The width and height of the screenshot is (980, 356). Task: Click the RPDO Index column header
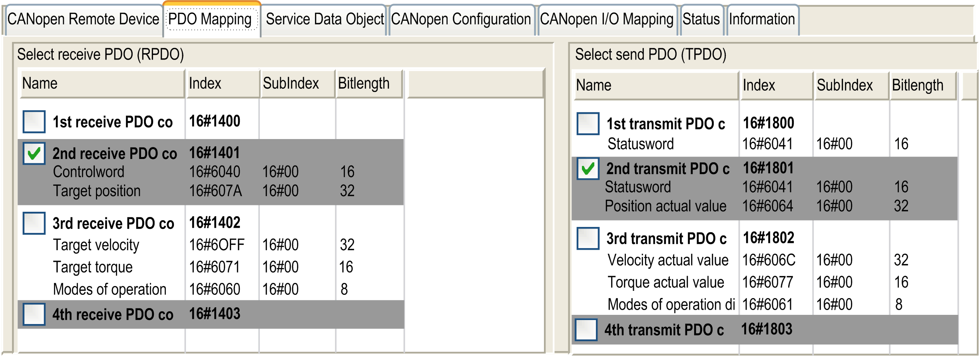pos(222,84)
